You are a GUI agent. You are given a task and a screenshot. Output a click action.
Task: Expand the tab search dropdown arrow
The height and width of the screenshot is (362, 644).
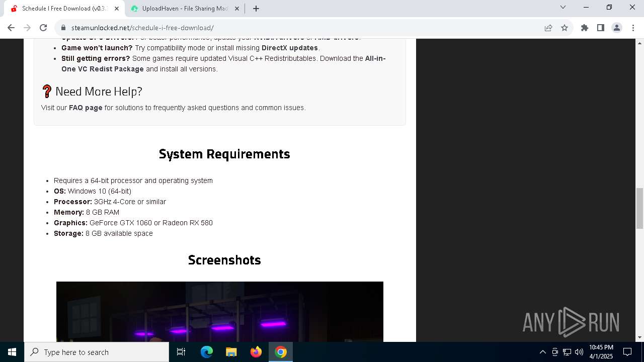point(563,7)
